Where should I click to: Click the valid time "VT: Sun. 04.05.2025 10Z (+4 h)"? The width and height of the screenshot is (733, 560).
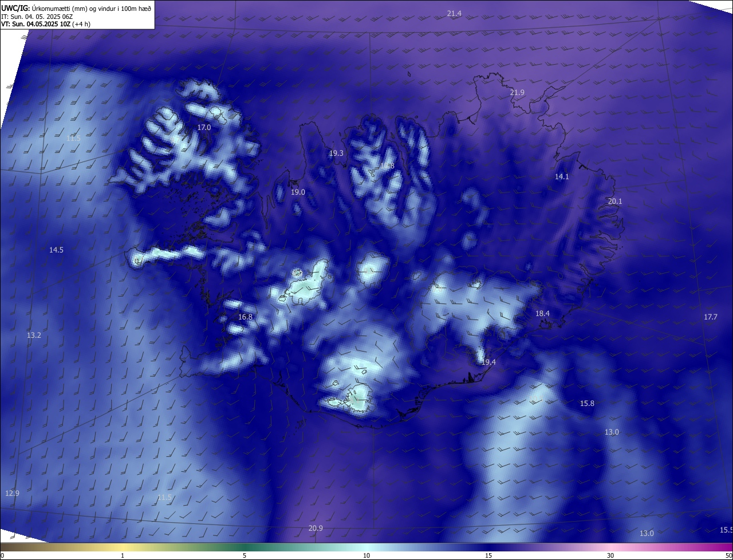[x=46, y=24]
